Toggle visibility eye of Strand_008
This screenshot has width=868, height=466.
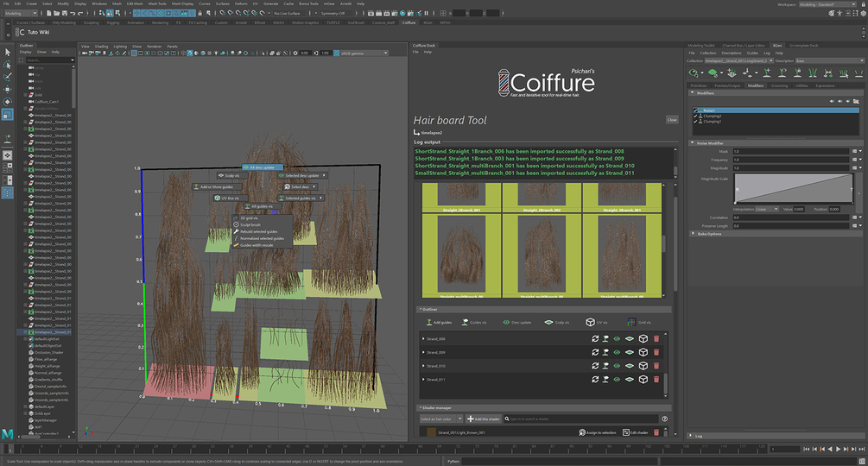617,338
